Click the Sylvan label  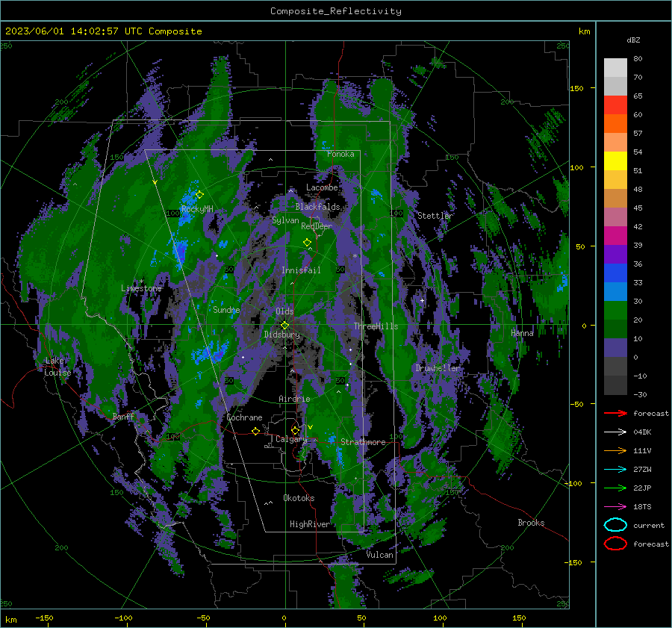point(285,220)
